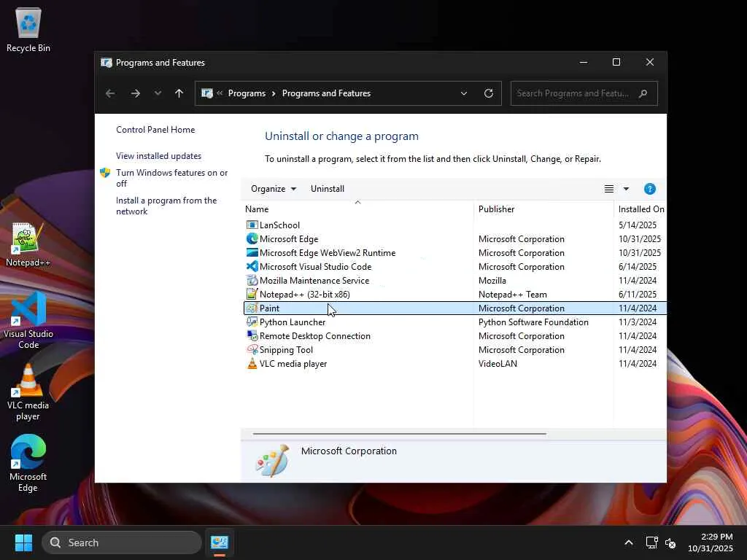The height and width of the screenshot is (560, 747).
Task: Expand the recent locations dropdown arrow
Action: pos(158,93)
